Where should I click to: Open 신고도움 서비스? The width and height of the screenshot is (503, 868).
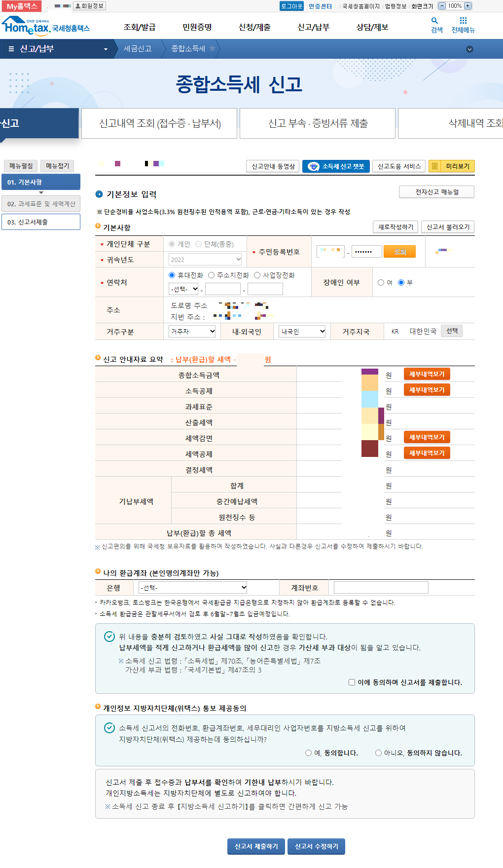[x=399, y=166]
